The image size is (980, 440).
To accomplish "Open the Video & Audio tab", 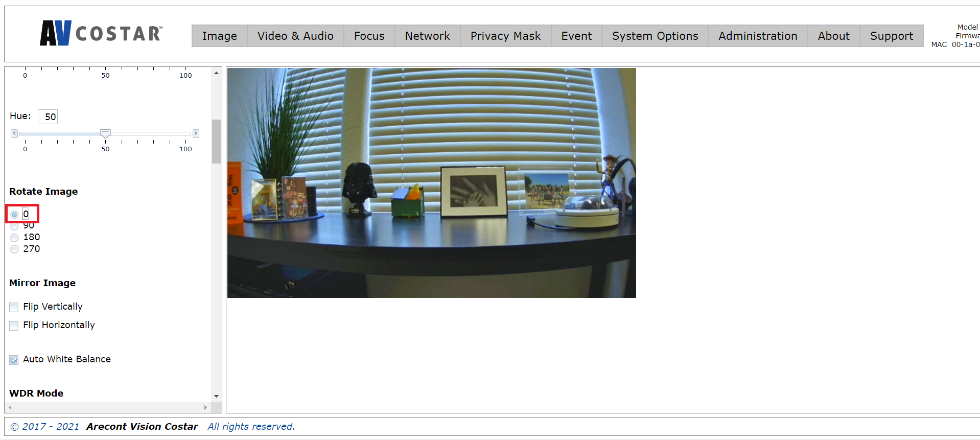I will click(295, 36).
